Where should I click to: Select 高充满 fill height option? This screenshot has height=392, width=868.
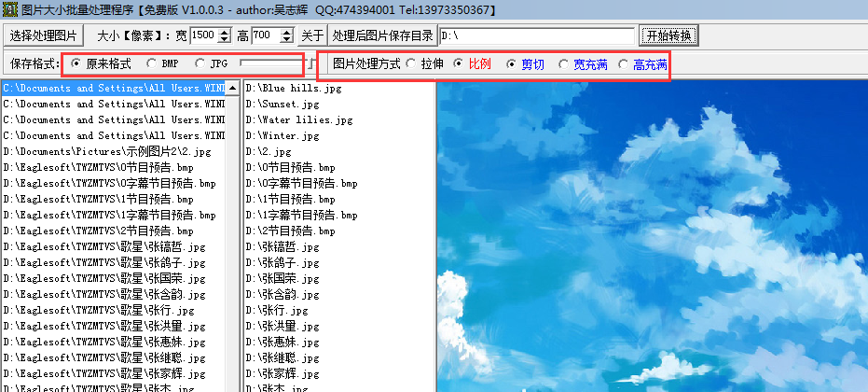click(x=642, y=64)
